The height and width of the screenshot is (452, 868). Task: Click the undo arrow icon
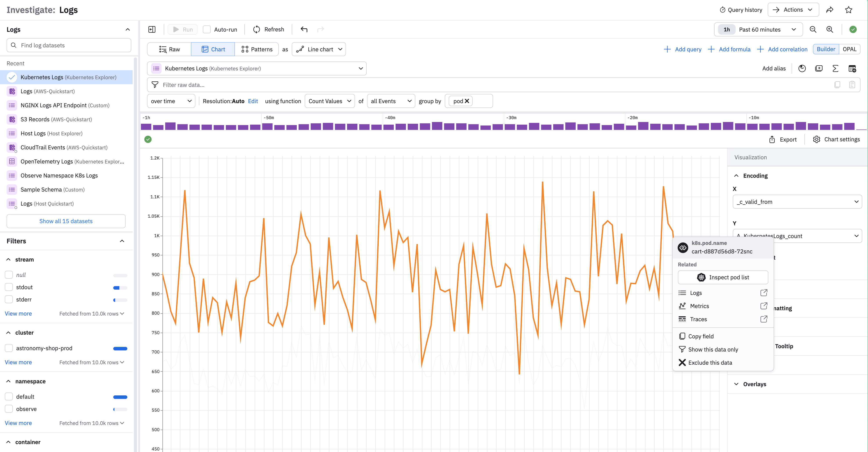pos(304,29)
